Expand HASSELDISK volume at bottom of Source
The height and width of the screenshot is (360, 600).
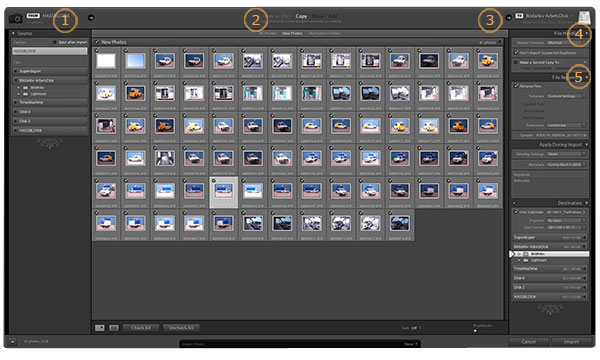(x=16, y=130)
